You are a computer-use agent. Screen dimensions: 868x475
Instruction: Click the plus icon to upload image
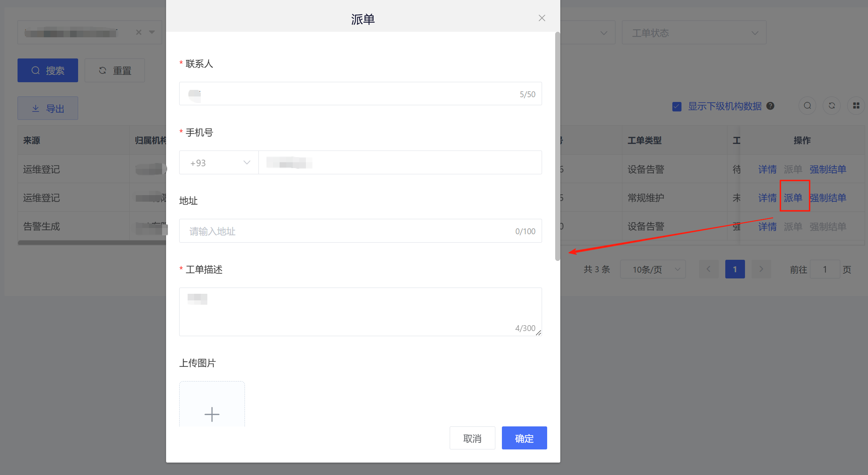click(212, 414)
